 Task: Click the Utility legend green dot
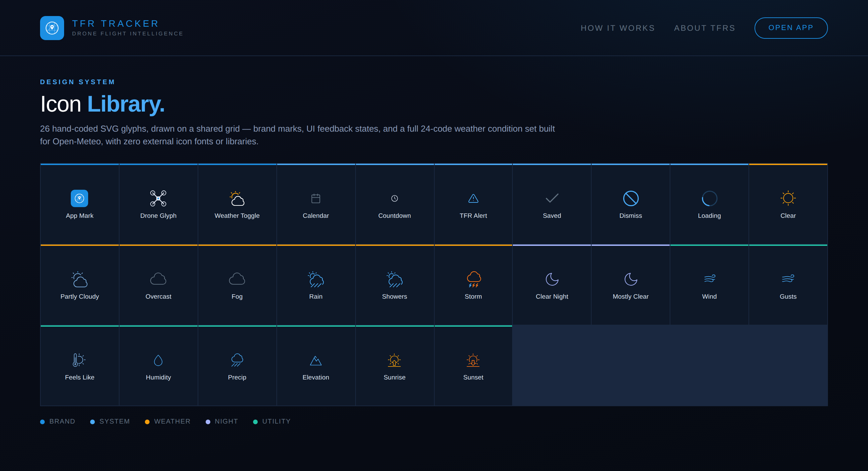click(x=255, y=422)
